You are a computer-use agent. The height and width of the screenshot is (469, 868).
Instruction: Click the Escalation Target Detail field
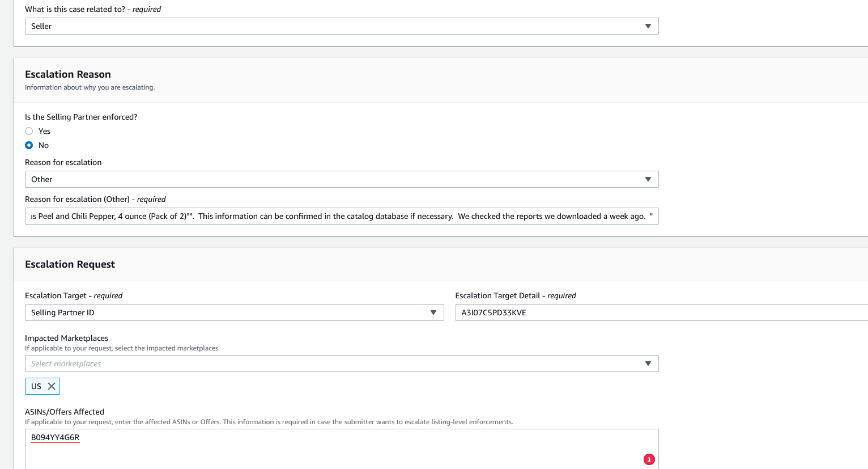[x=662, y=312]
